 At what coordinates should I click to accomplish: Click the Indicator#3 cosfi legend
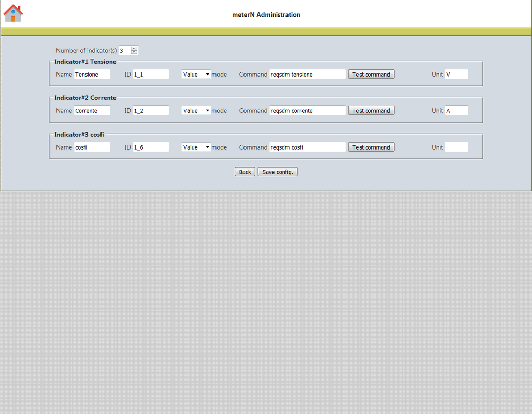point(79,134)
